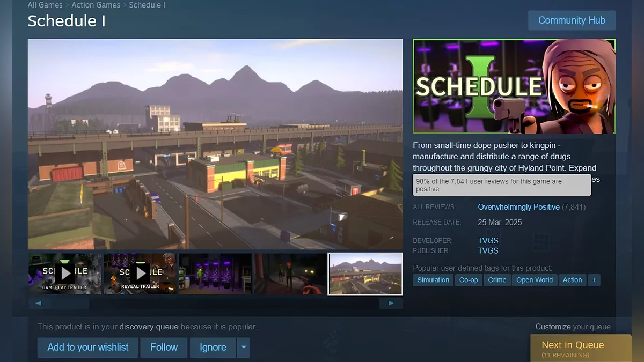644x362 pixels.
Task: Select the Open World tag
Action: coord(534,280)
